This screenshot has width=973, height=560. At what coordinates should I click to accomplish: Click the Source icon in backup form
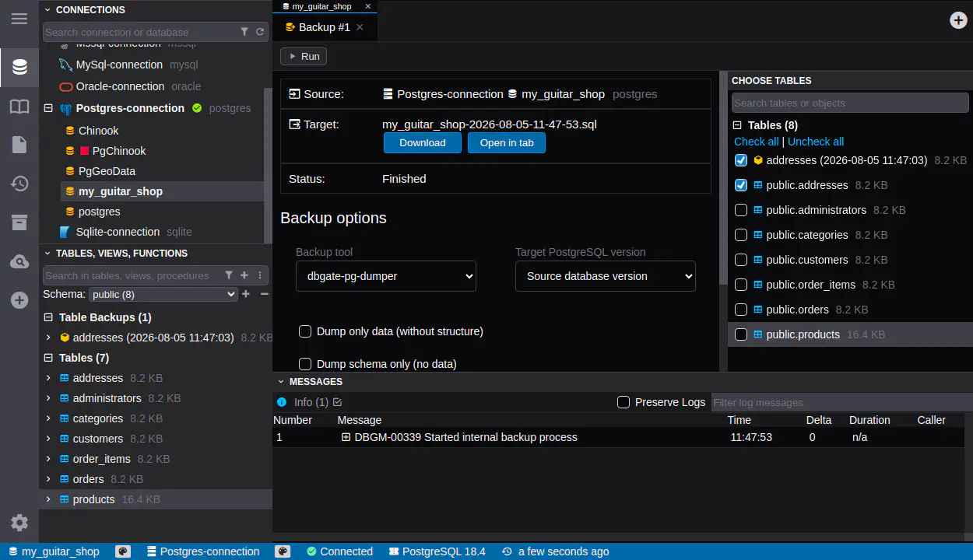[294, 94]
